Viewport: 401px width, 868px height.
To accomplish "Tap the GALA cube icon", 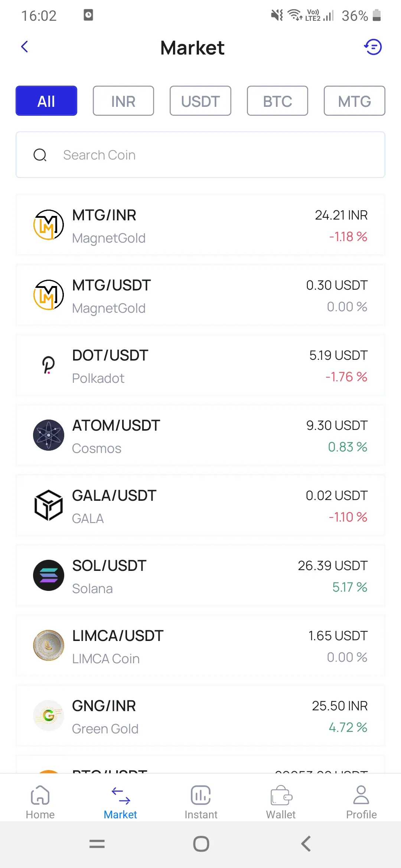I will pos(49,505).
